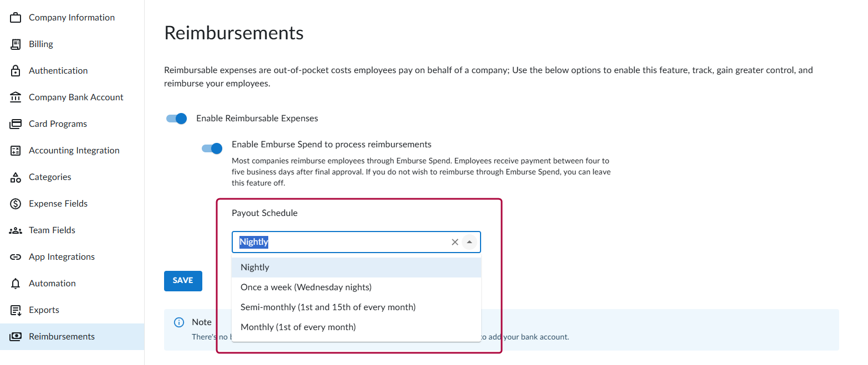Image resolution: width=868 pixels, height=365 pixels.
Task: Click the Card Programs card icon
Action: (16, 124)
